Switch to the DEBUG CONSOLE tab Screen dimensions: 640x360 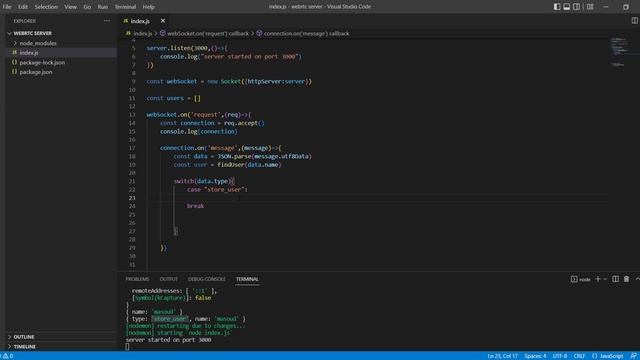point(207,279)
